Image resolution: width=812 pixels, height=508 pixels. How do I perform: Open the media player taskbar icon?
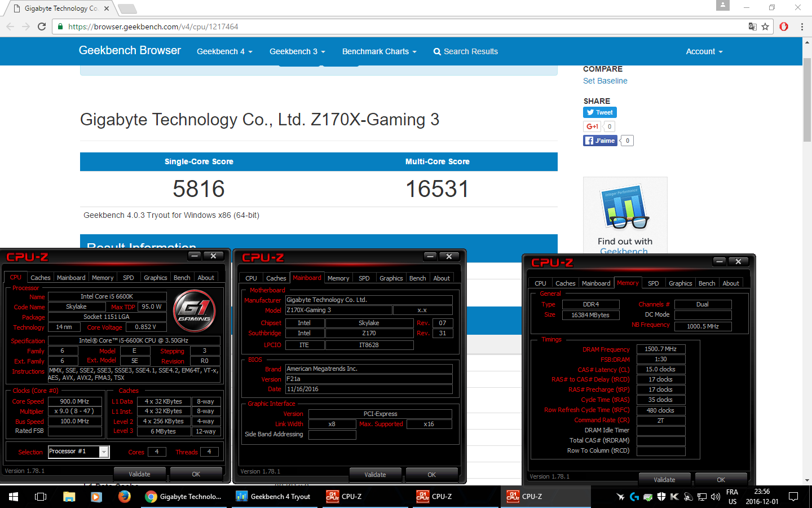[96, 497]
